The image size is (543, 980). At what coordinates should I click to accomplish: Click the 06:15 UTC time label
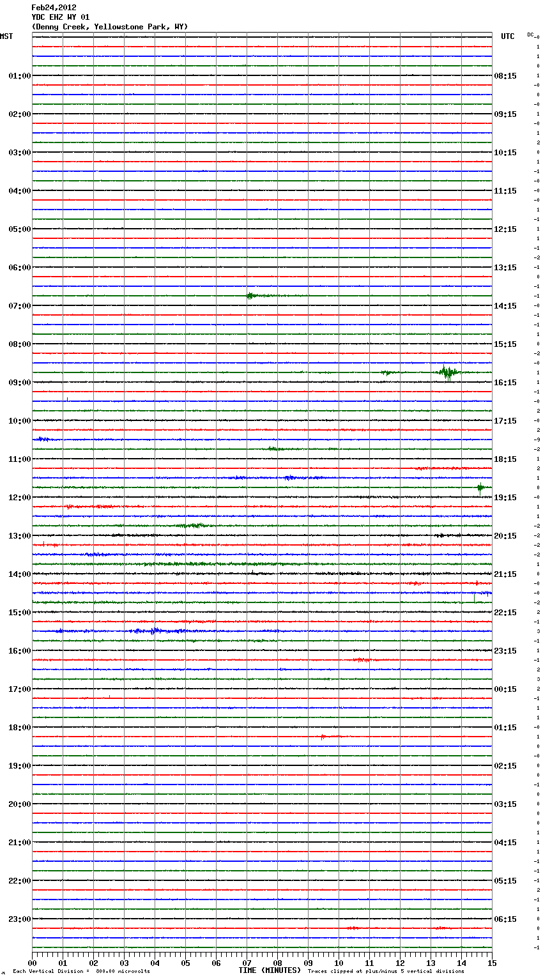click(x=505, y=919)
